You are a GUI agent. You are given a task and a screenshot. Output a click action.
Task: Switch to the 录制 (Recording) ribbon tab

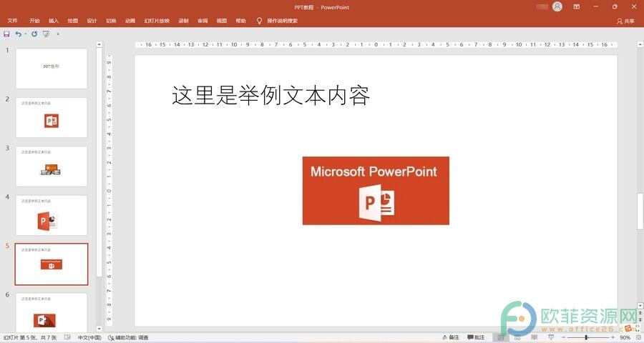point(184,21)
